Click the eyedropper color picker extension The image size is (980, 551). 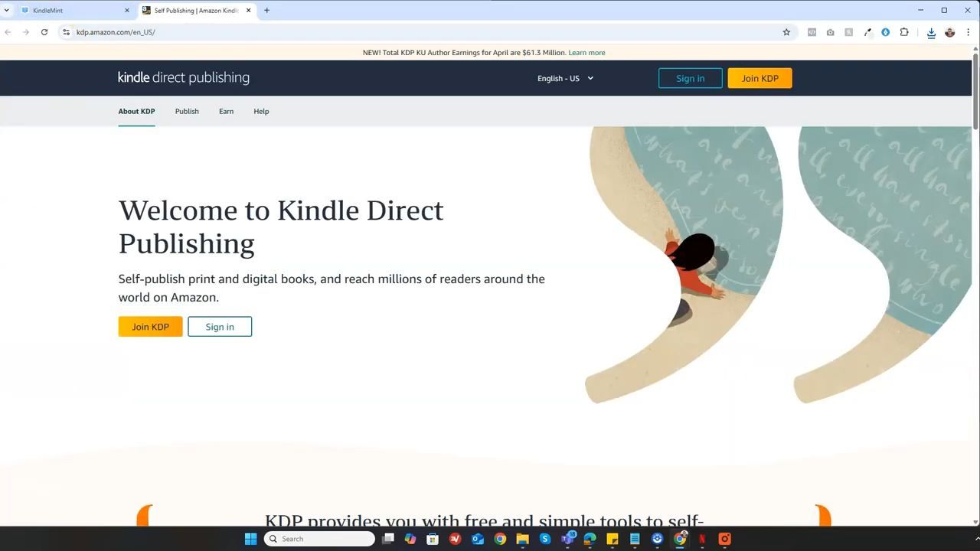coord(867,32)
